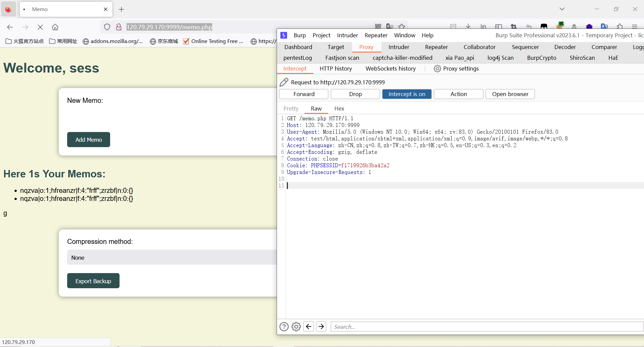The height and width of the screenshot is (347, 644).
Task: Switch to the Hex view tab
Action: click(x=339, y=109)
